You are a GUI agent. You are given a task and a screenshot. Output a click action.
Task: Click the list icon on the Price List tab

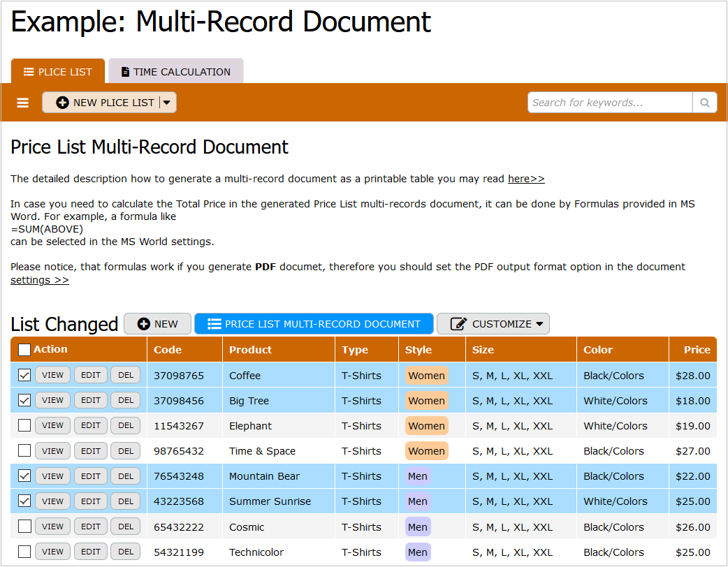click(x=29, y=72)
